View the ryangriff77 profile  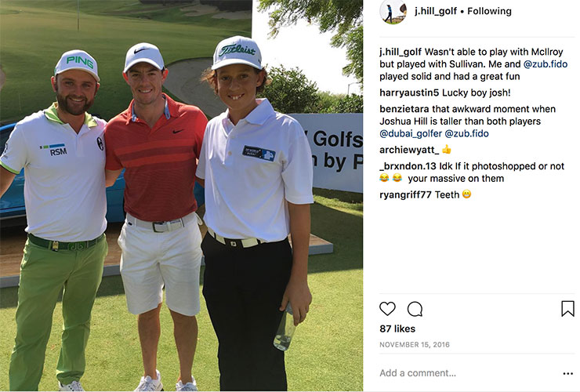405,194
